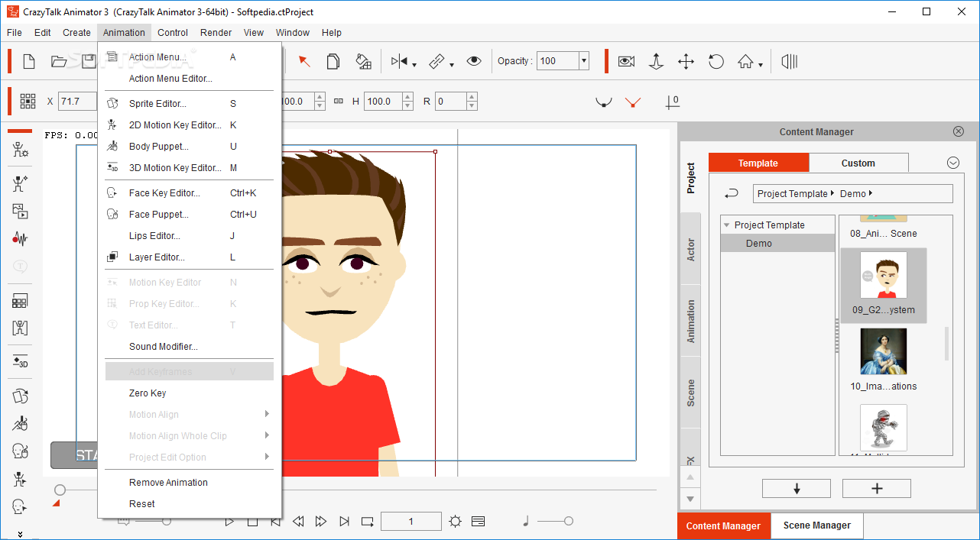Open actor composer from left sidebar top icon
Image resolution: width=980 pixels, height=540 pixels.
(21, 150)
